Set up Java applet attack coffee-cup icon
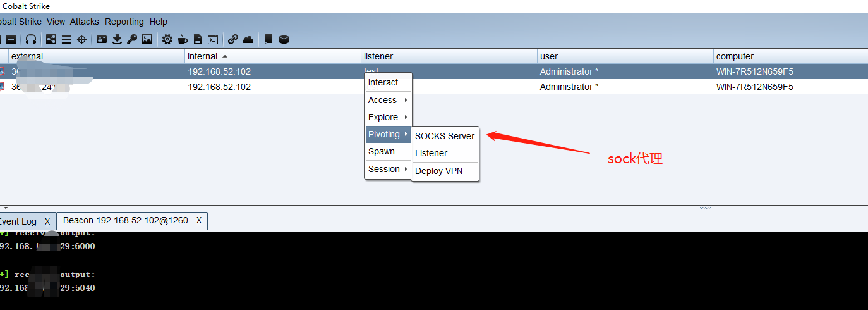 click(x=183, y=39)
